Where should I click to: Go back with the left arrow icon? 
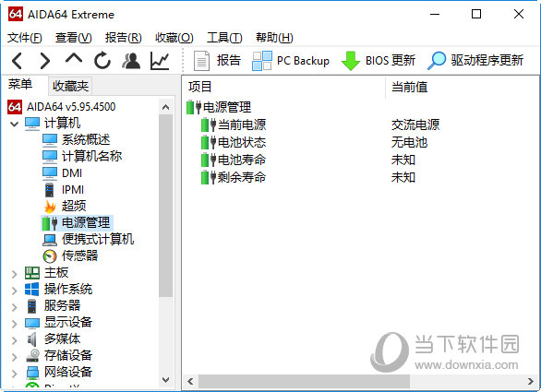point(17,61)
